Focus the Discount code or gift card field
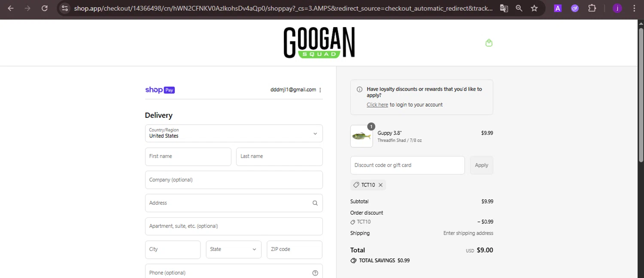644x278 pixels. (407, 165)
